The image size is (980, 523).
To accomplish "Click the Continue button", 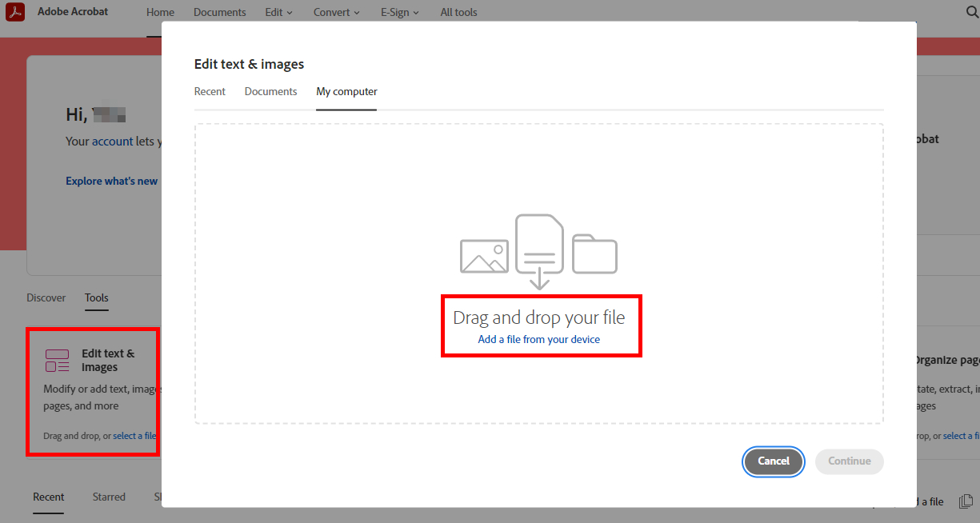I will 850,461.
